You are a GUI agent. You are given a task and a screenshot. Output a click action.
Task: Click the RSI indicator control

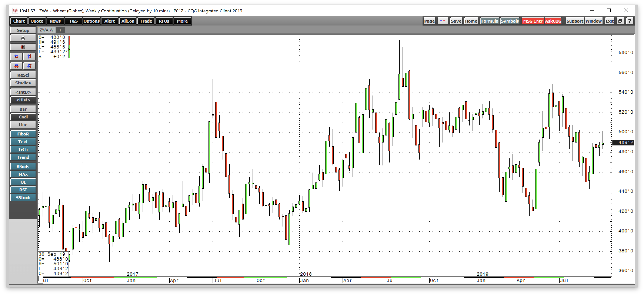(23, 190)
